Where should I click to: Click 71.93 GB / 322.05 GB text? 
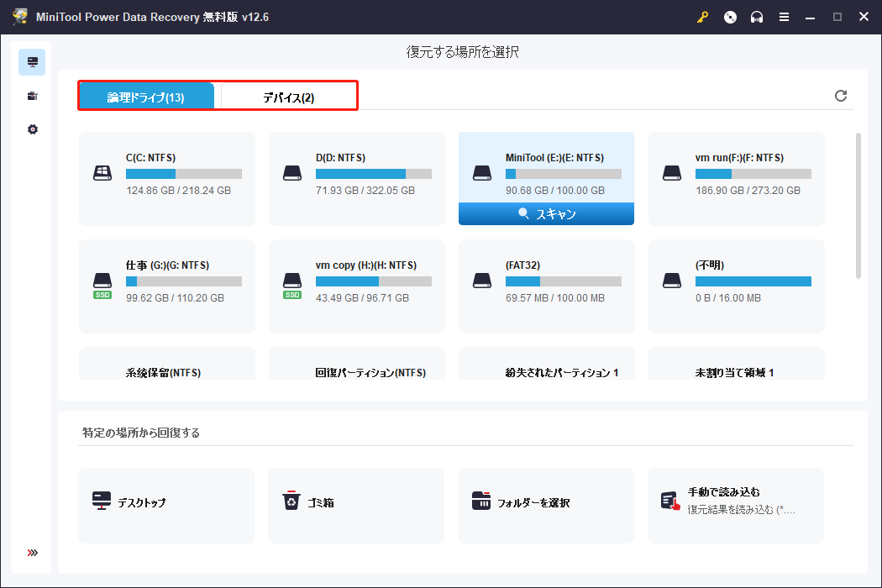(365, 190)
